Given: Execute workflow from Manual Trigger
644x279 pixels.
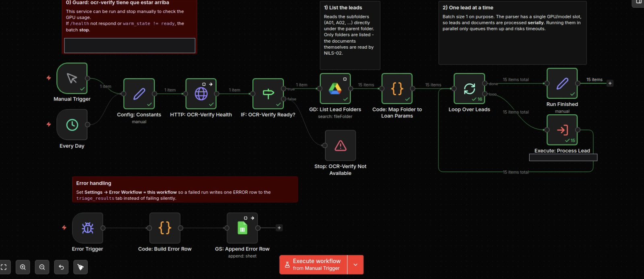Looking at the screenshot, I should click(x=313, y=265).
